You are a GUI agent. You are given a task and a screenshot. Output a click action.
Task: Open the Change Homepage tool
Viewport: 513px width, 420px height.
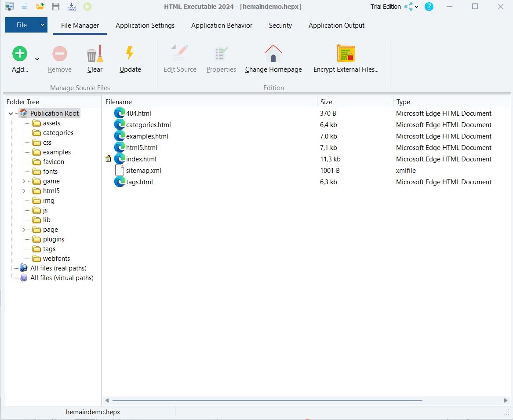(x=273, y=58)
